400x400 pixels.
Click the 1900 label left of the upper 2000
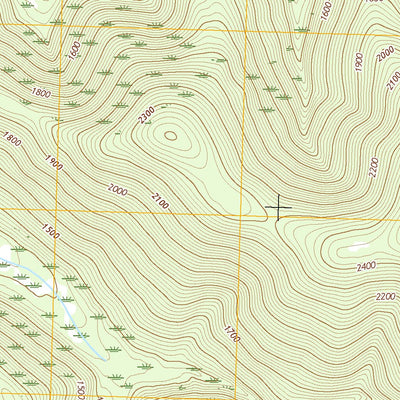(359, 62)
